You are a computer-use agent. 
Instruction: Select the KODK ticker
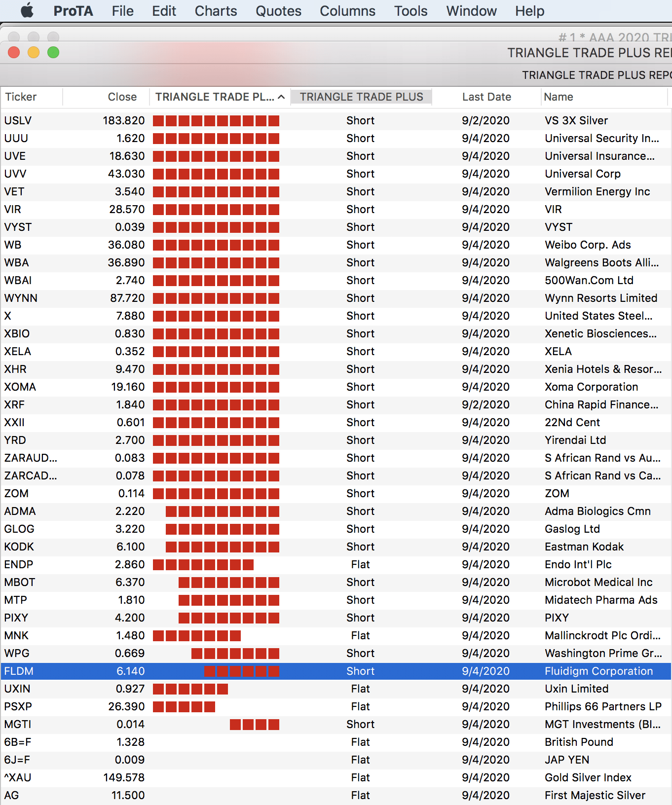[x=19, y=547]
